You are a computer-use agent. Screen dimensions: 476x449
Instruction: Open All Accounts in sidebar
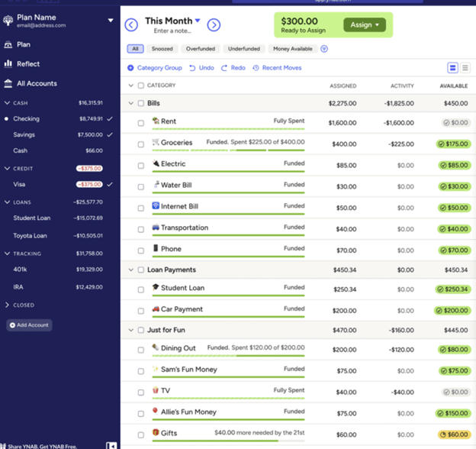pos(36,83)
